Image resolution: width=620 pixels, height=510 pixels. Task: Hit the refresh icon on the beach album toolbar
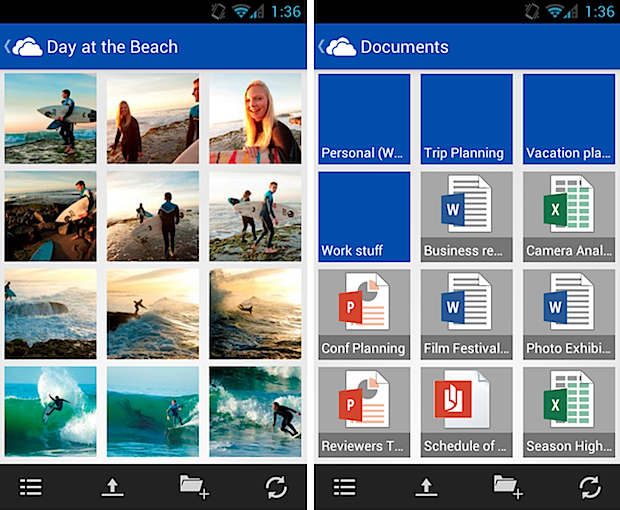click(276, 487)
